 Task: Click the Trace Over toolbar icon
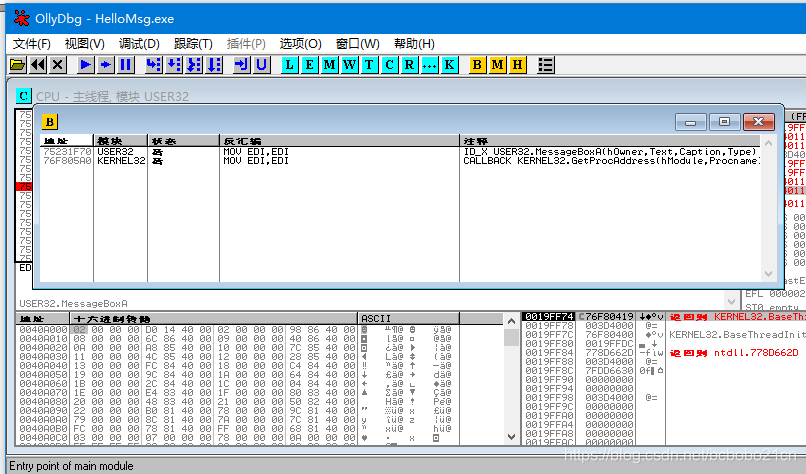(214, 65)
